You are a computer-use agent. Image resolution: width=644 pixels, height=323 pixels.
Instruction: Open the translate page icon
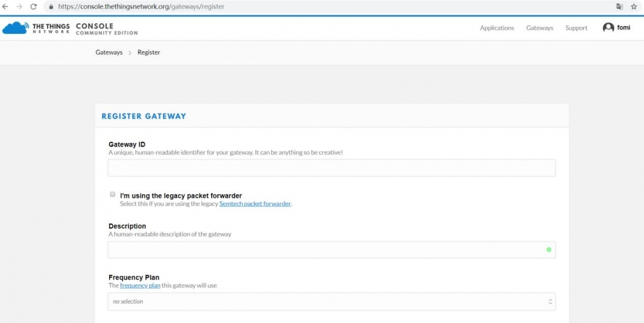coord(620,7)
